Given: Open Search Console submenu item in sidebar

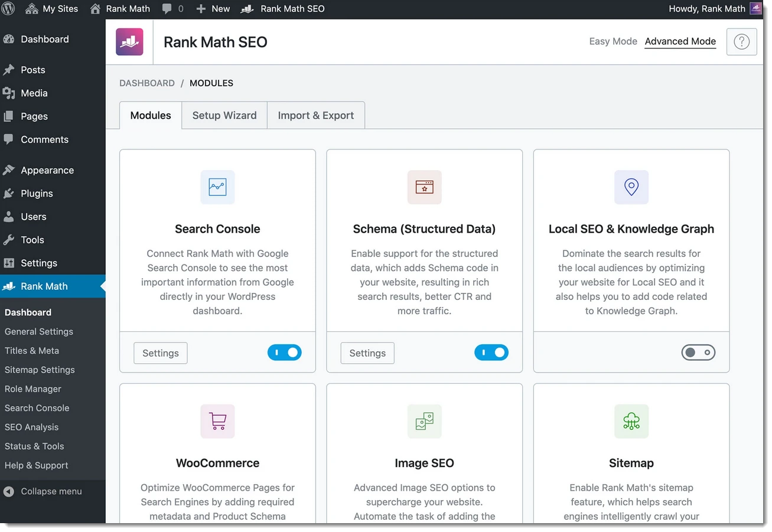Looking at the screenshot, I should (x=37, y=408).
